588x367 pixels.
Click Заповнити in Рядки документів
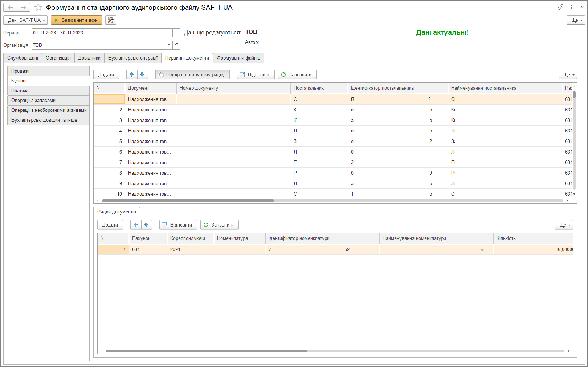tap(220, 225)
